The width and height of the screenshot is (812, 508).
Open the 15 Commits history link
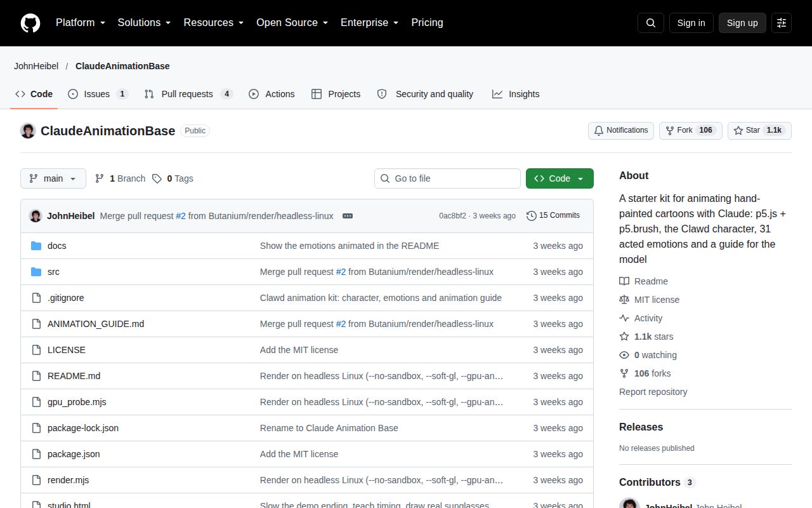coord(553,216)
